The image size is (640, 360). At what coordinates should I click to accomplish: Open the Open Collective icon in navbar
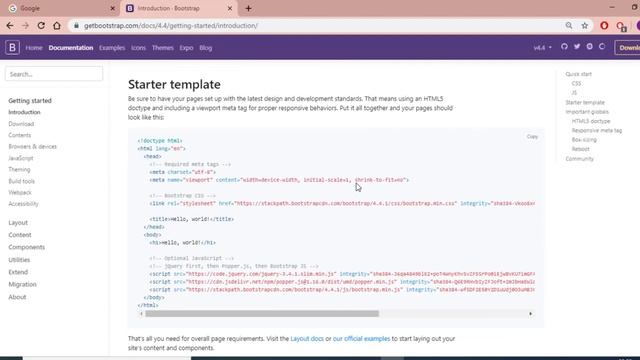point(602,47)
